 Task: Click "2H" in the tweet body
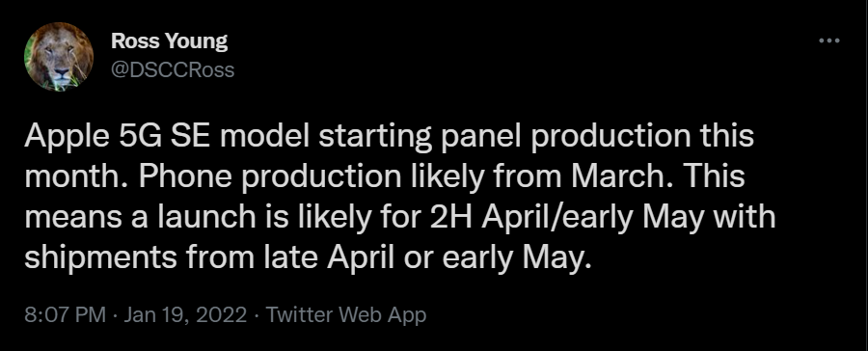450,217
